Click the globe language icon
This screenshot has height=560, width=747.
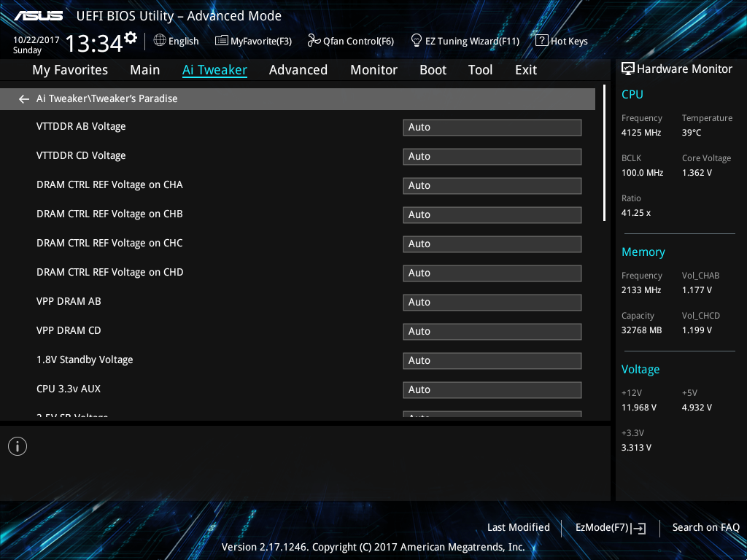point(160,41)
